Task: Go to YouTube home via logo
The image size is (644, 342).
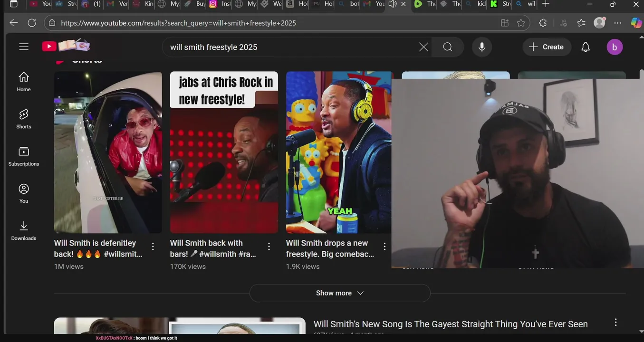Action: 66,46
